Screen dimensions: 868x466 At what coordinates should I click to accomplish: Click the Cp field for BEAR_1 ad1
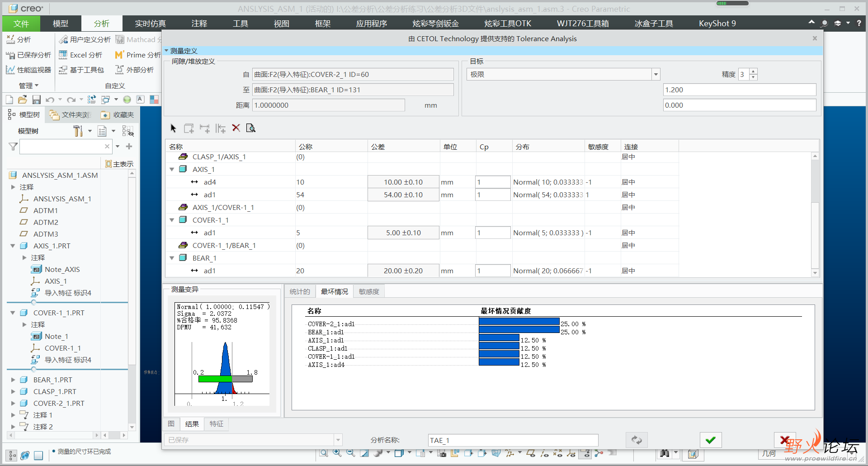493,271
